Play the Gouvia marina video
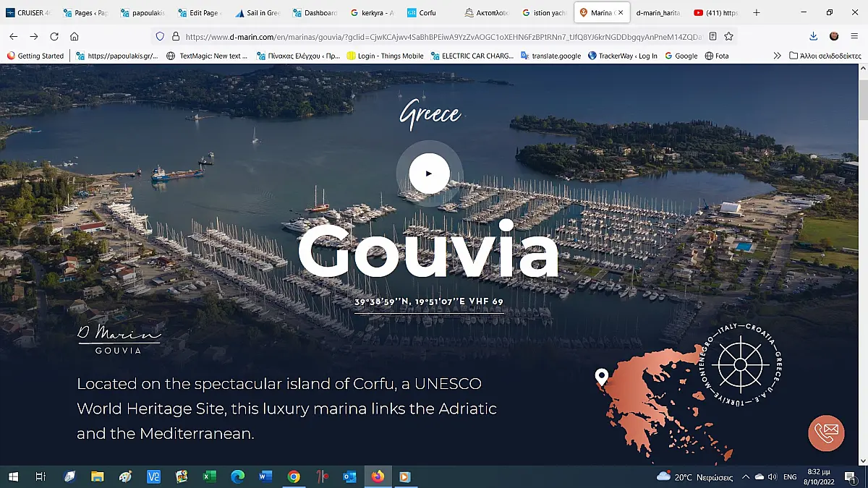 (x=429, y=174)
